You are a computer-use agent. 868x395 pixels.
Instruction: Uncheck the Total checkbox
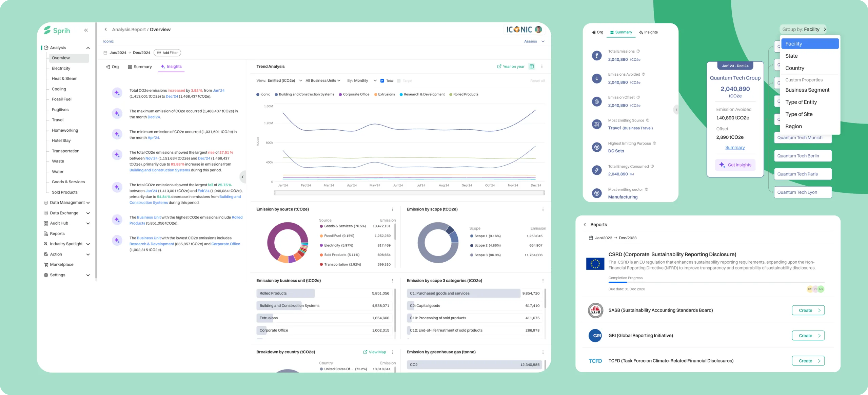(x=382, y=81)
